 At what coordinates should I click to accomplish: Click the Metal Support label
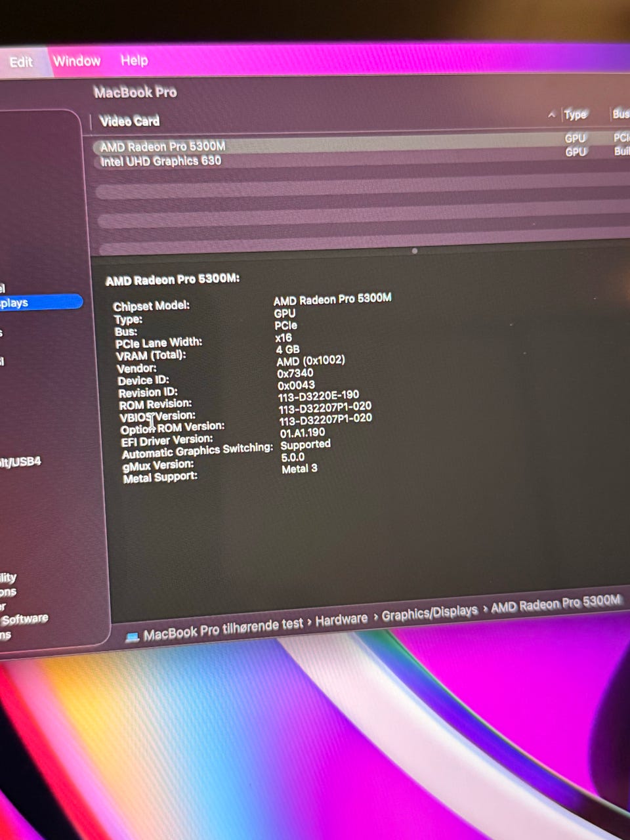[160, 478]
